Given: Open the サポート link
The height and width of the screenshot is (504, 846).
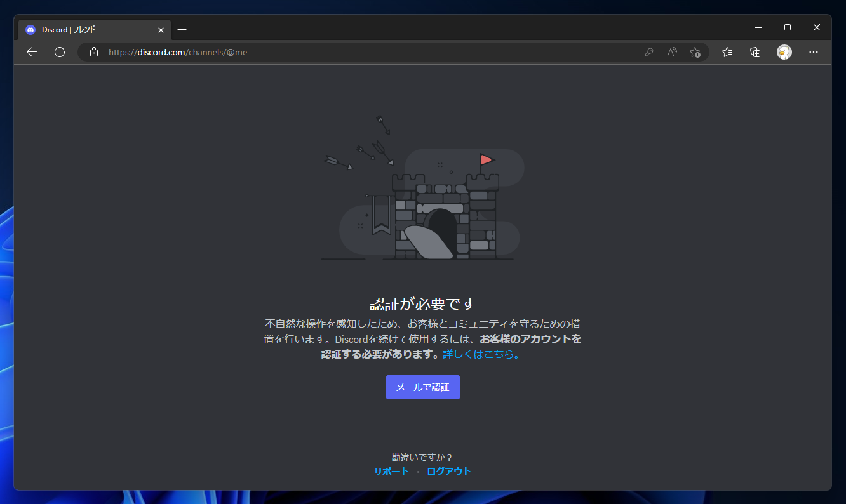Looking at the screenshot, I should point(391,472).
